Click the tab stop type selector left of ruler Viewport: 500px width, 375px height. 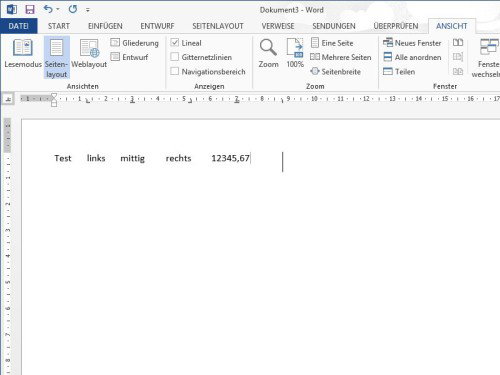pyautogui.click(x=8, y=99)
